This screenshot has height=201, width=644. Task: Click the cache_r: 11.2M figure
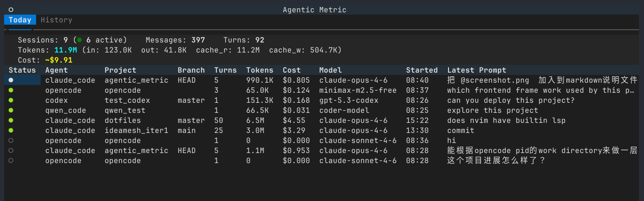point(228,50)
